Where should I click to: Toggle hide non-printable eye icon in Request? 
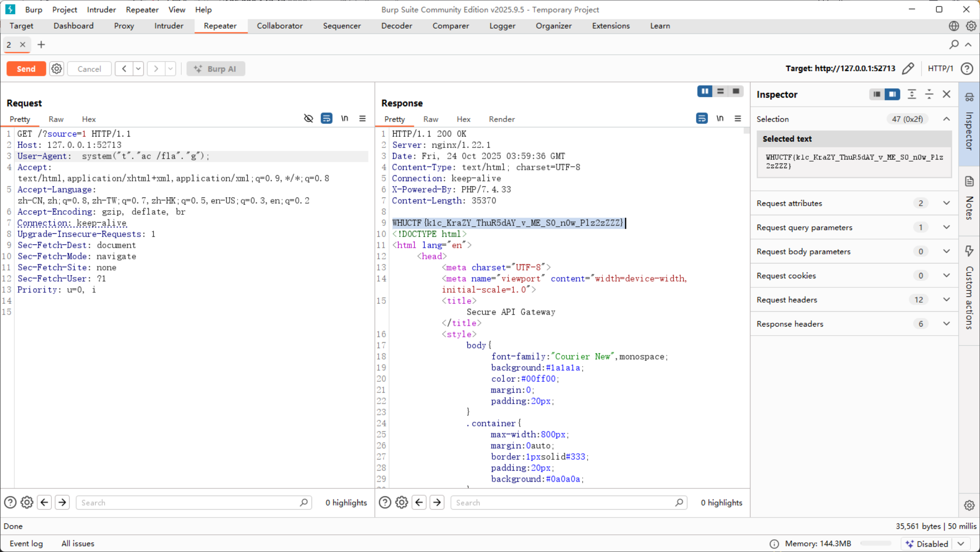pyautogui.click(x=308, y=119)
